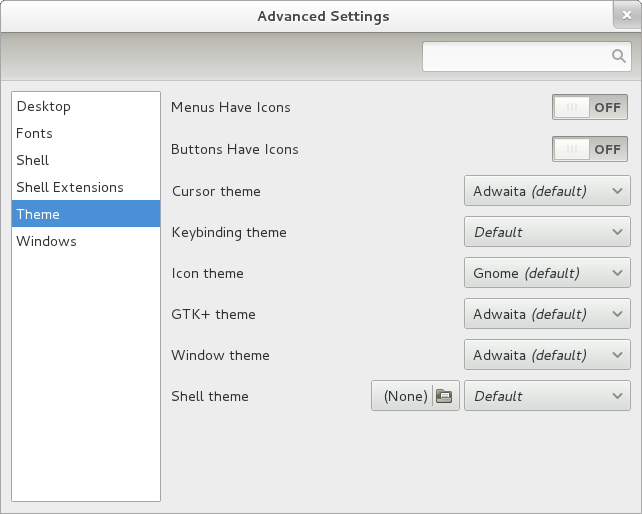Viewport: 642px width, 514px height.
Task: Select Fonts in the sidebar
Action: click(86, 134)
